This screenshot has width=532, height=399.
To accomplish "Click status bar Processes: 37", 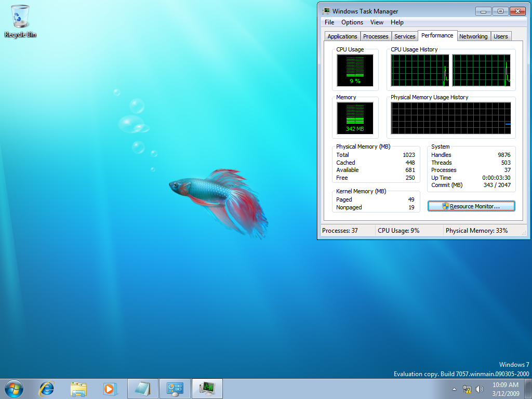I will point(340,231).
